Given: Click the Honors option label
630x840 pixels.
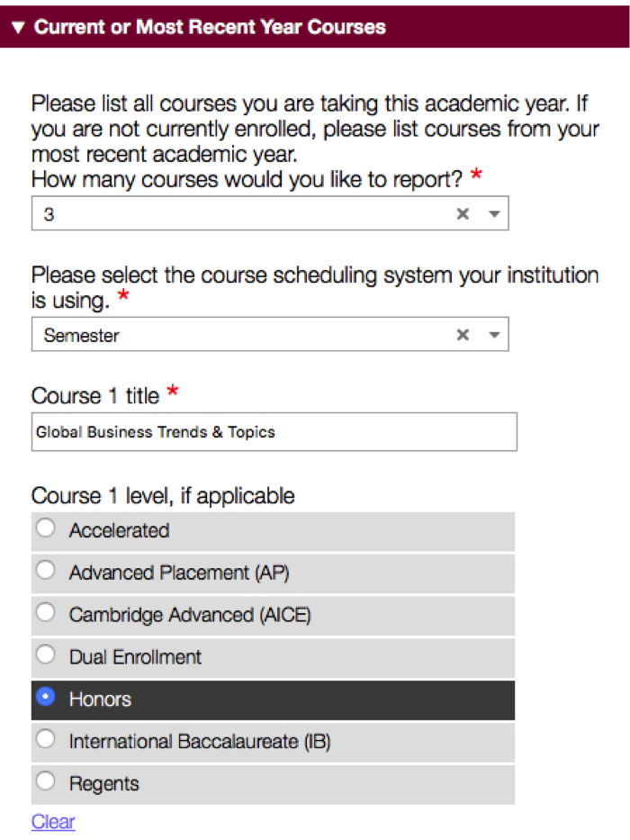Looking at the screenshot, I should [x=100, y=700].
